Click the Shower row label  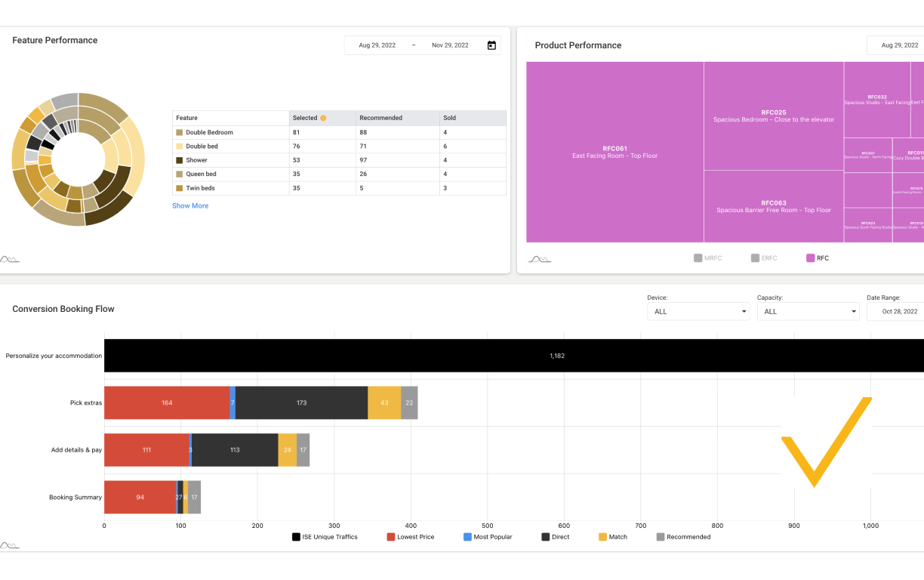point(196,160)
